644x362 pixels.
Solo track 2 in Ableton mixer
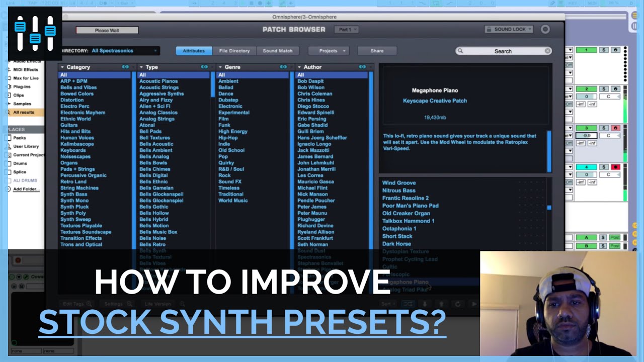click(604, 89)
